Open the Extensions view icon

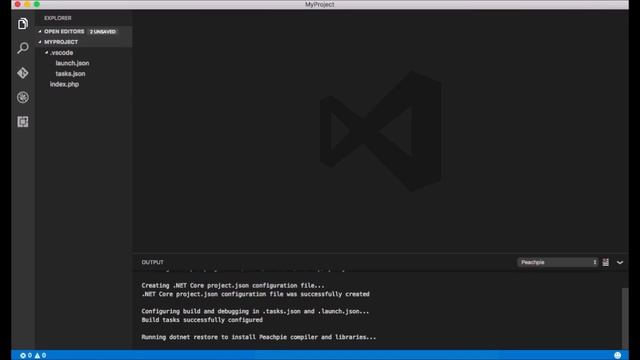pyautogui.click(x=23, y=122)
